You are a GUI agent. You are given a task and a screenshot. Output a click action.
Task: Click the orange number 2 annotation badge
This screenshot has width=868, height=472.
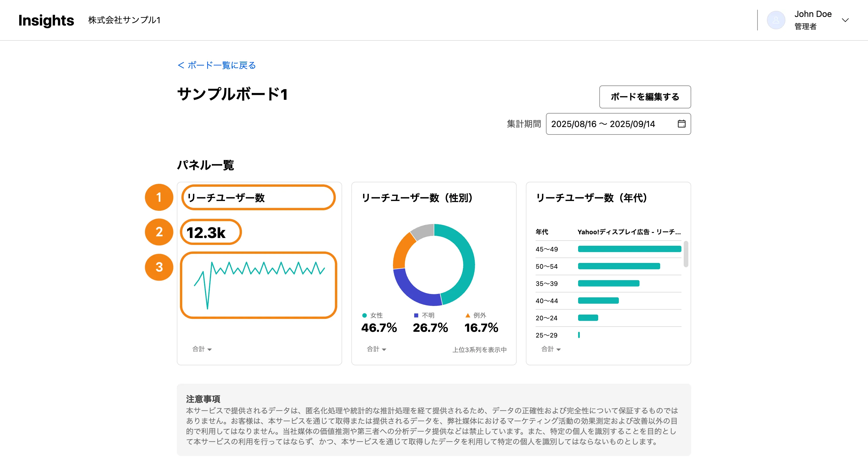pyautogui.click(x=159, y=232)
